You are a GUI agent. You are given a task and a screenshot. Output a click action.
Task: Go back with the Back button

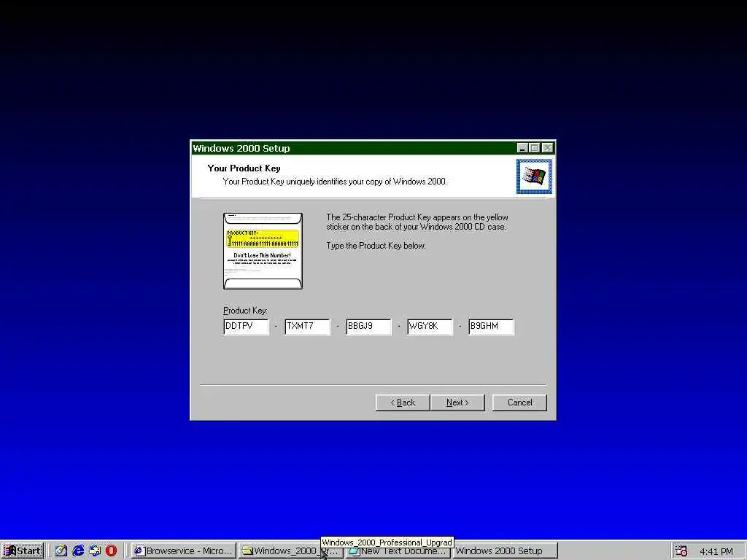point(403,402)
